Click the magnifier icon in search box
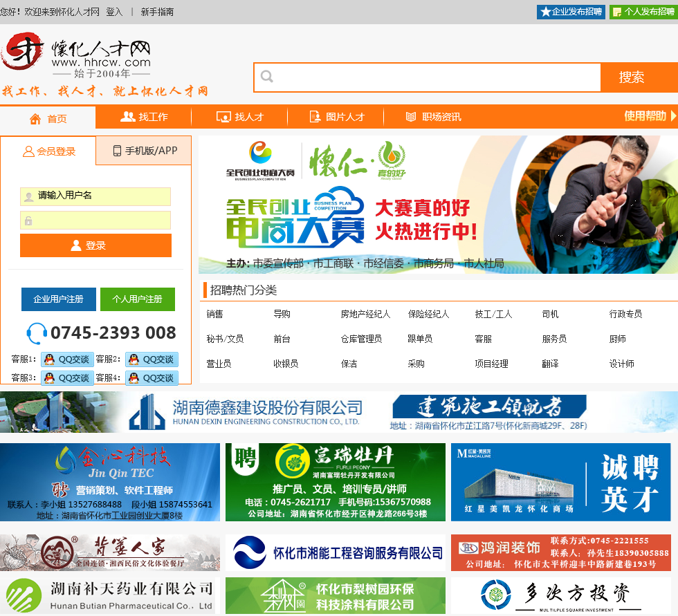Screen dimensions: 678x616 click(267, 77)
